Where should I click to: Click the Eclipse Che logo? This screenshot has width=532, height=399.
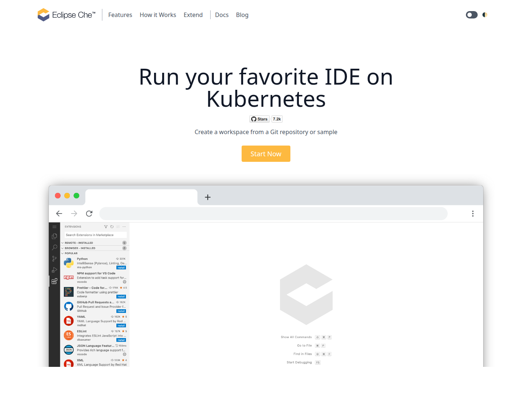pyautogui.click(x=66, y=15)
